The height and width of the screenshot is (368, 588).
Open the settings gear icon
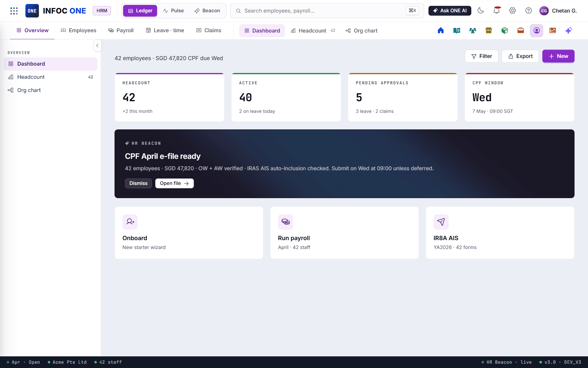512,11
